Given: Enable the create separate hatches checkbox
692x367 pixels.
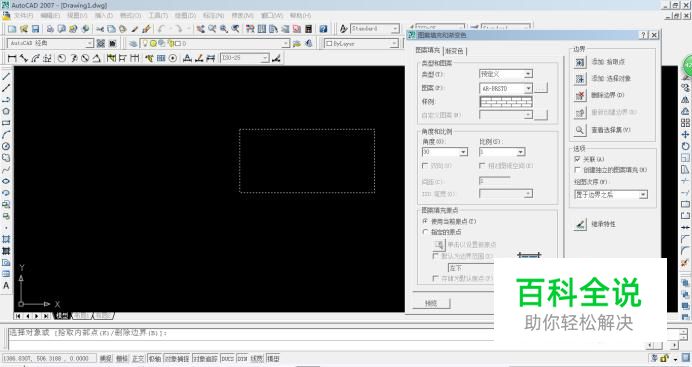Looking at the screenshot, I should coord(577,170).
